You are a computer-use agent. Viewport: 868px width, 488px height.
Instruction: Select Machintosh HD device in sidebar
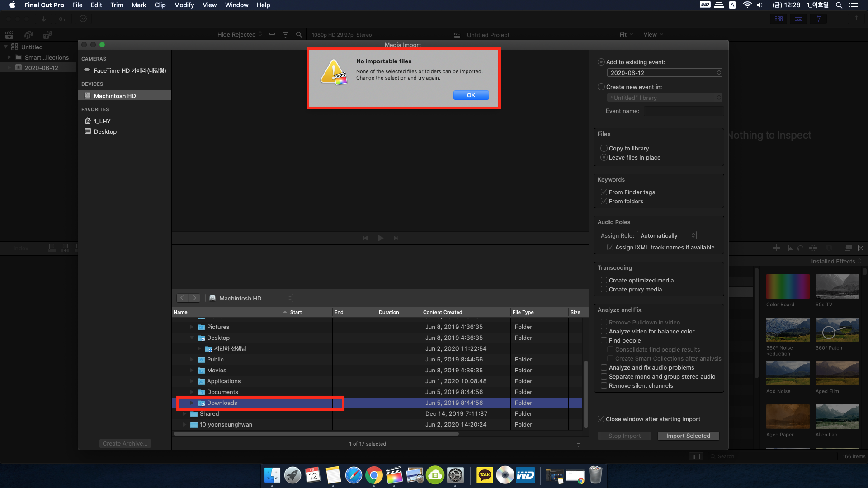click(x=125, y=96)
